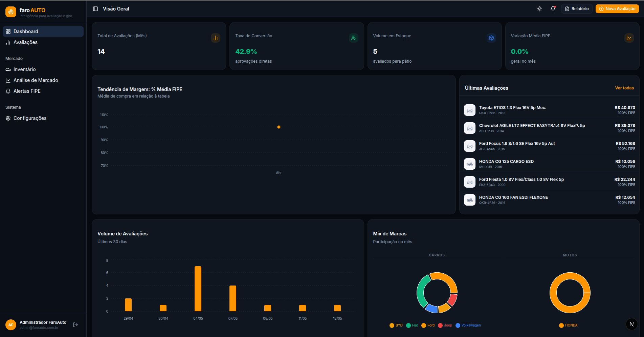Viewport: 644px width, 337px height.
Task: Open Análise de Mercado page
Action: click(x=43, y=80)
